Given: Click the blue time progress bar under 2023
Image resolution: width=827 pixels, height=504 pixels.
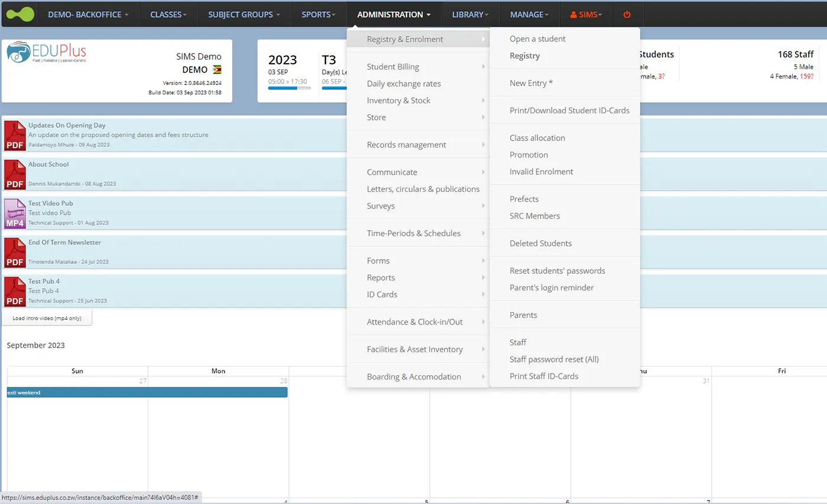Looking at the screenshot, I should click(289, 88).
